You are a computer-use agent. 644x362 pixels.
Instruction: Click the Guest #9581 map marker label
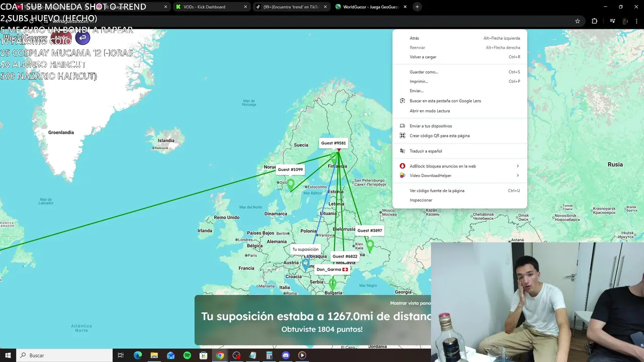click(x=334, y=143)
